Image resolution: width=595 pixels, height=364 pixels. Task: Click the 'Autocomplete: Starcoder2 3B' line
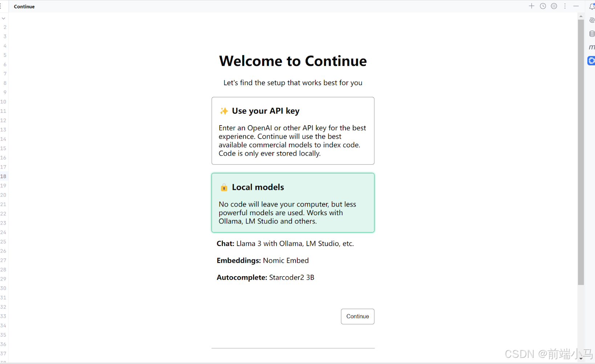tap(265, 278)
